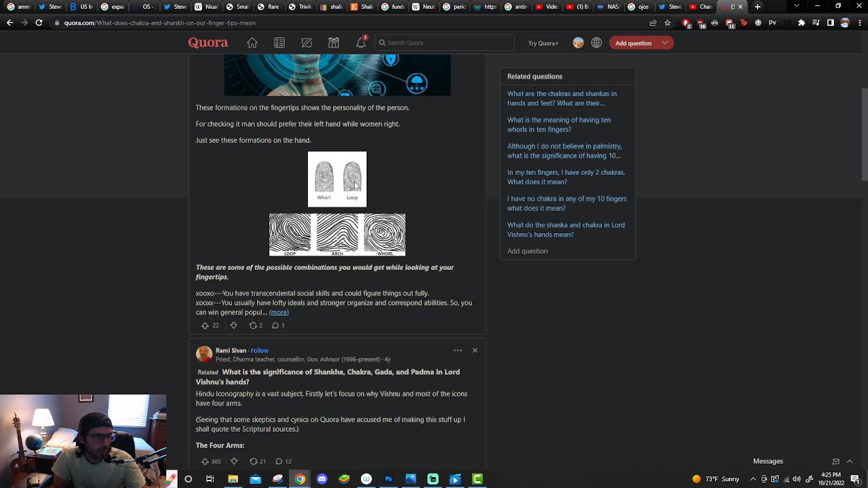Click the Quora logo
Screen dimensions: 868x488
click(x=208, y=43)
